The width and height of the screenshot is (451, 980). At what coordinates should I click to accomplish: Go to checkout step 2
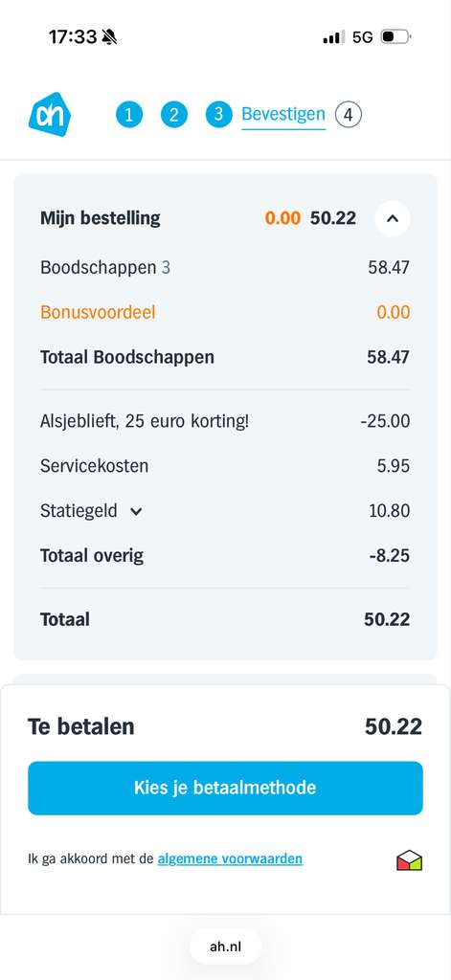(174, 115)
